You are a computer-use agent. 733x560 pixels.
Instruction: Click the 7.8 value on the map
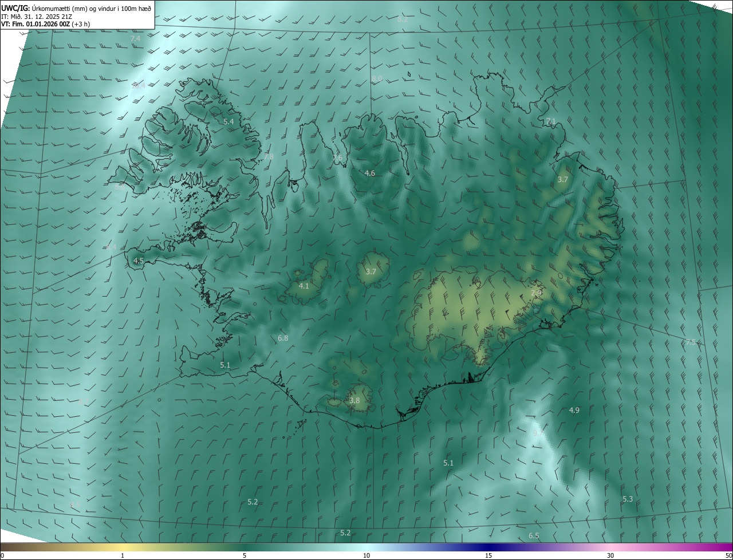coord(269,156)
